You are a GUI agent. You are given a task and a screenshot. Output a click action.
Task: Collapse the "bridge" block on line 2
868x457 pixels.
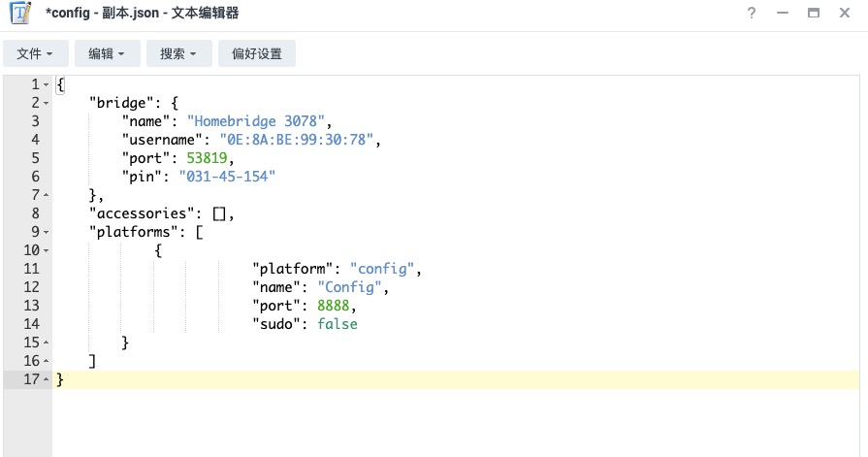pos(46,103)
